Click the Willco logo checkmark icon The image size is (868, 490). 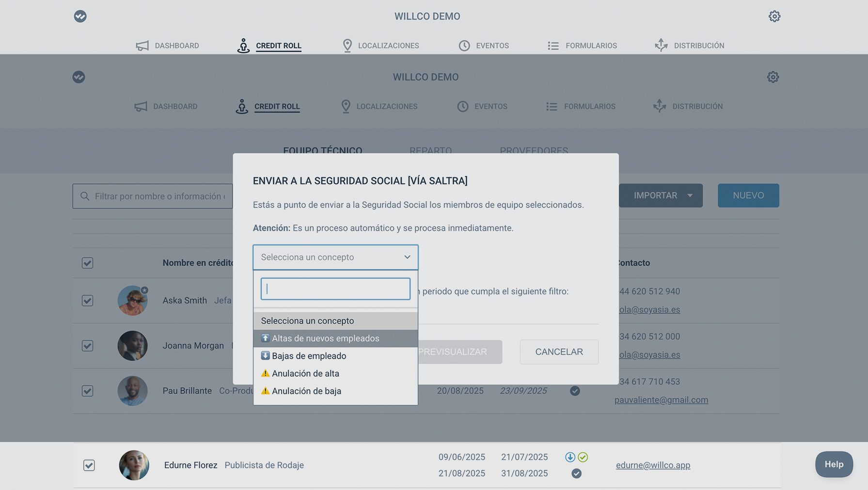point(80,16)
